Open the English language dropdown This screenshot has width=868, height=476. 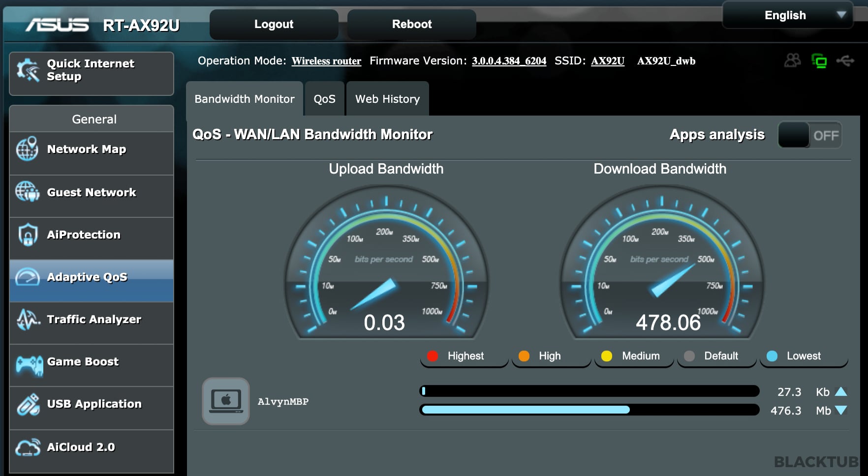[x=787, y=15]
